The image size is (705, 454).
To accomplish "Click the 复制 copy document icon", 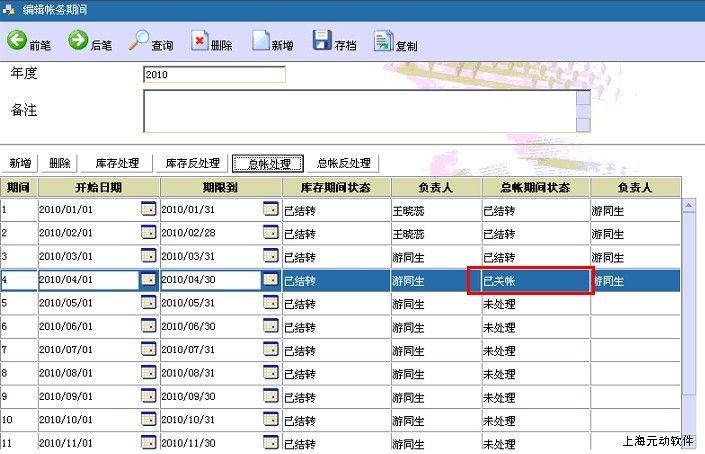I will click(x=382, y=41).
